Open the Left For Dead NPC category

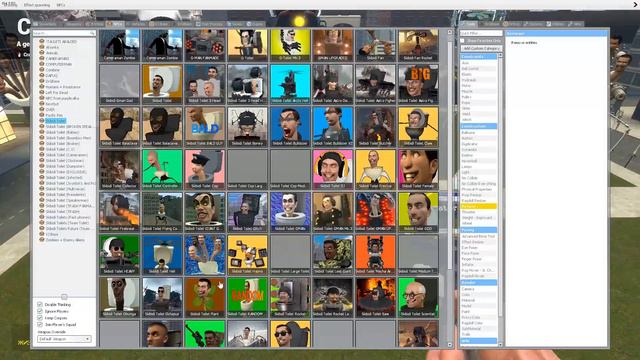(x=57, y=93)
